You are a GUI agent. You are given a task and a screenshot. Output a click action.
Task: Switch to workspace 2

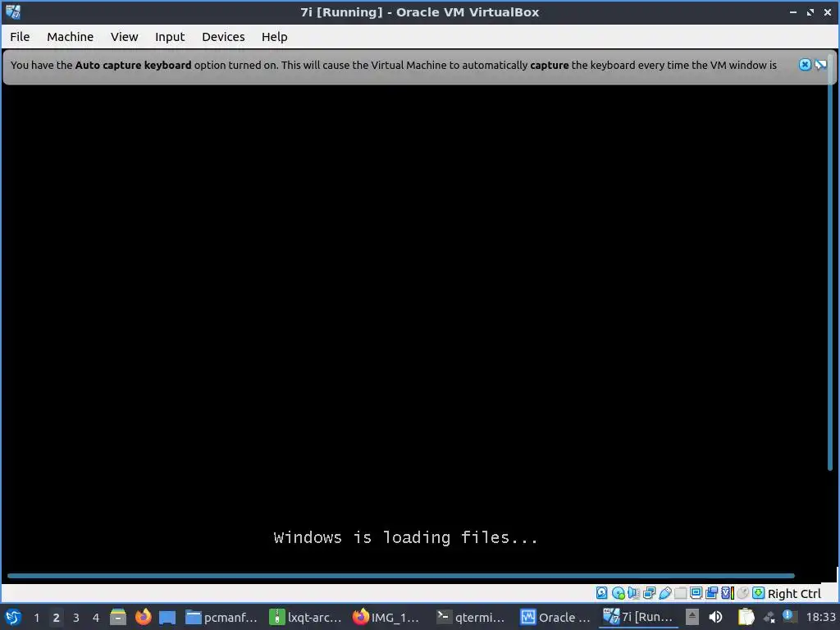(x=57, y=618)
